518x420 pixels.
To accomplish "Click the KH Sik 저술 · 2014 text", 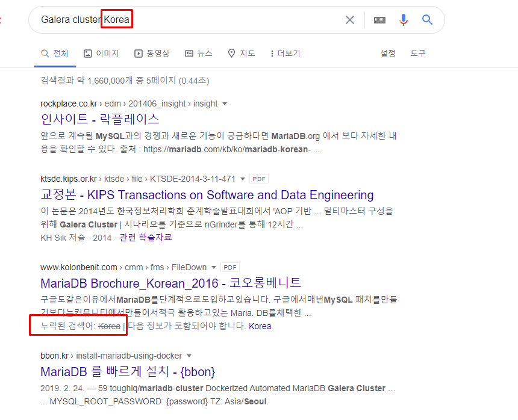I will [x=76, y=238].
